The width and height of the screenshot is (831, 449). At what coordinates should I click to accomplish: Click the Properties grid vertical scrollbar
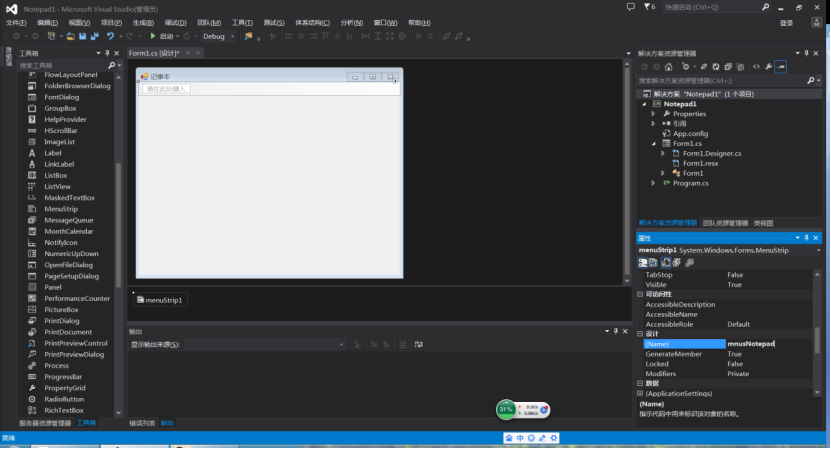point(817,340)
